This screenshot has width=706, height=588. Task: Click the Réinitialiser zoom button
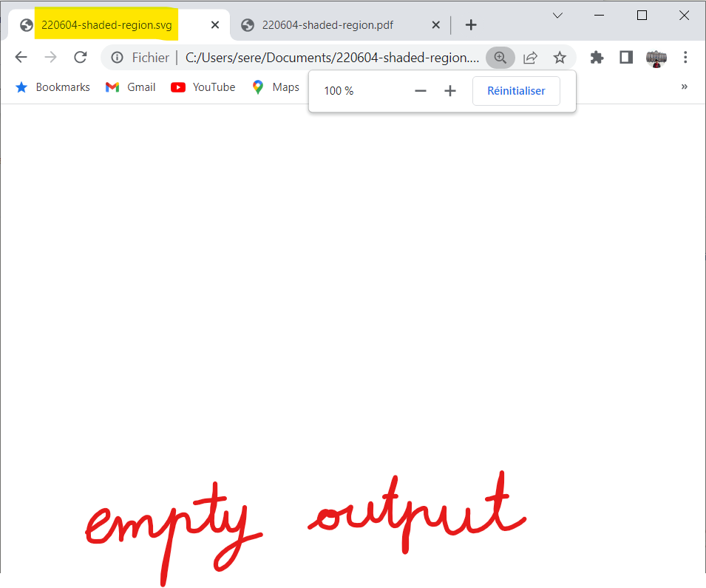click(516, 91)
